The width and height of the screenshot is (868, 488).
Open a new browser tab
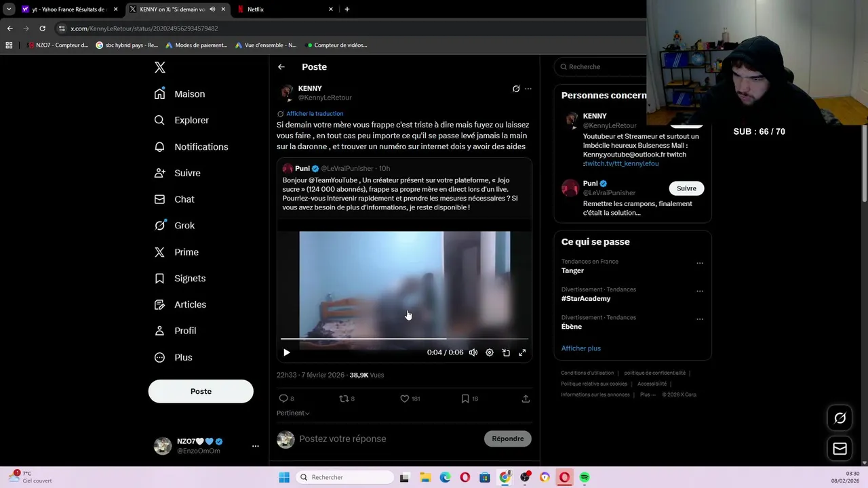[347, 9]
